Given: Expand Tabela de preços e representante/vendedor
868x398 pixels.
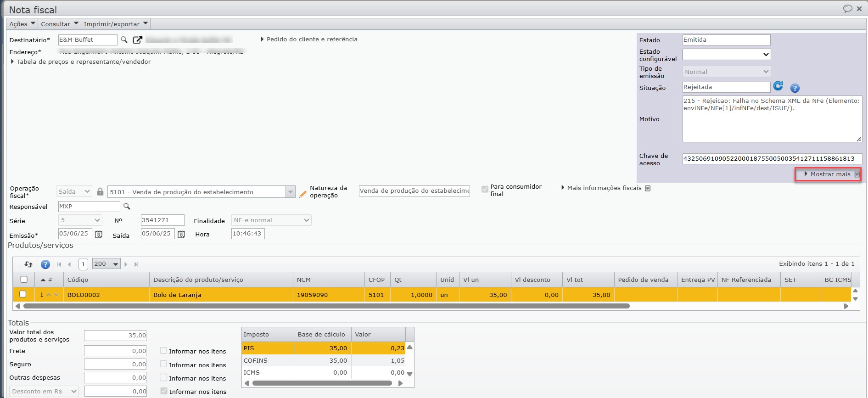Looking at the screenshot, I should [x=81, y=62].
